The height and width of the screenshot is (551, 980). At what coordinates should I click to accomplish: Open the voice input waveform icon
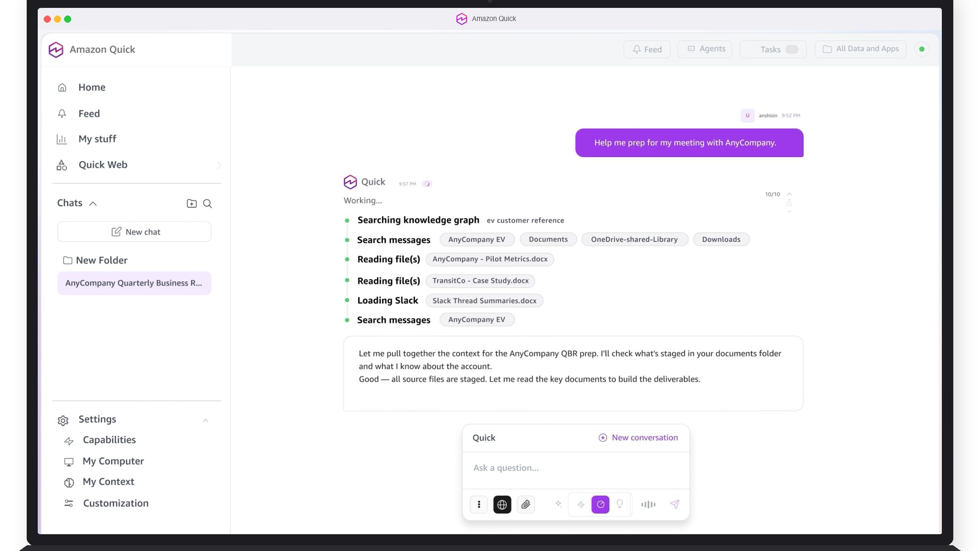(648, 504)
